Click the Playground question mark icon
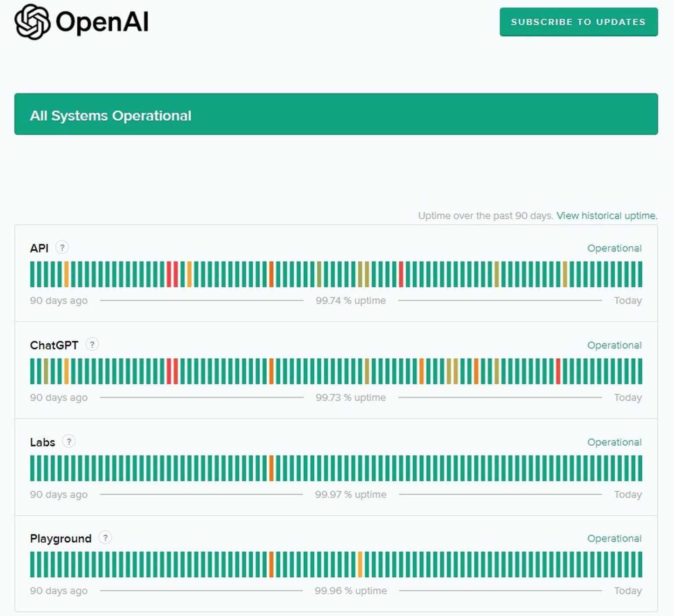The width and height of the screenshot is (674, 616). [105, 538]
